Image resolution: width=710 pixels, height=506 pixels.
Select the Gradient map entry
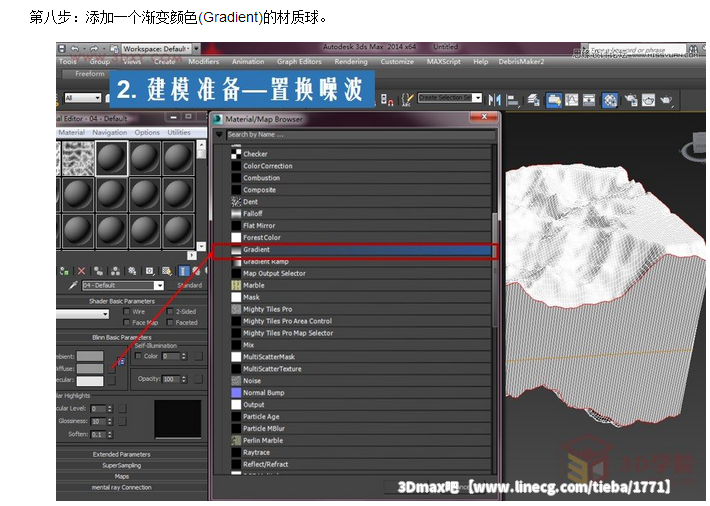click(x=361, y=250)
